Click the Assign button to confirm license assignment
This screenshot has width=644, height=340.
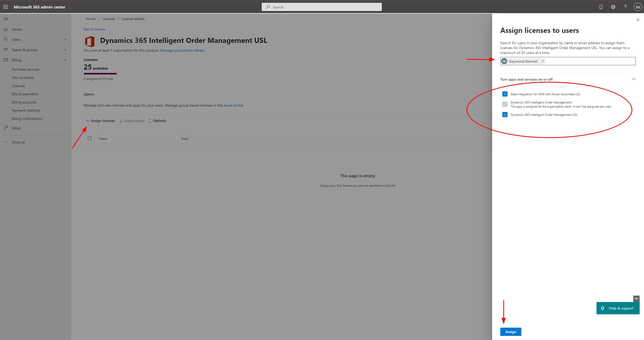(511, 332)
